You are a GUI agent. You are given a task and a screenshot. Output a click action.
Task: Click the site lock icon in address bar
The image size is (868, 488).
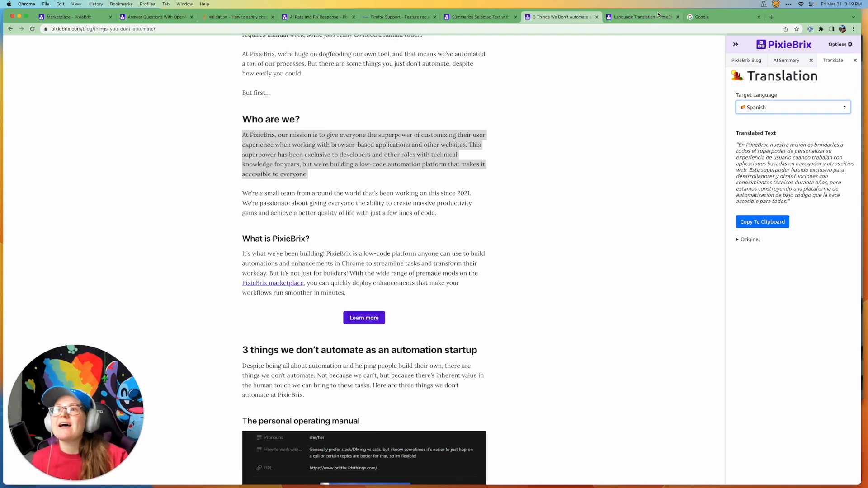coord(46,29)
